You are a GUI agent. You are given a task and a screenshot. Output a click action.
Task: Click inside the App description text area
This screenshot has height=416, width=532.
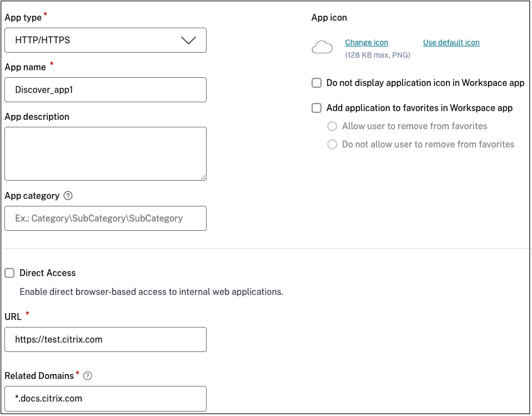coord(105,153)
